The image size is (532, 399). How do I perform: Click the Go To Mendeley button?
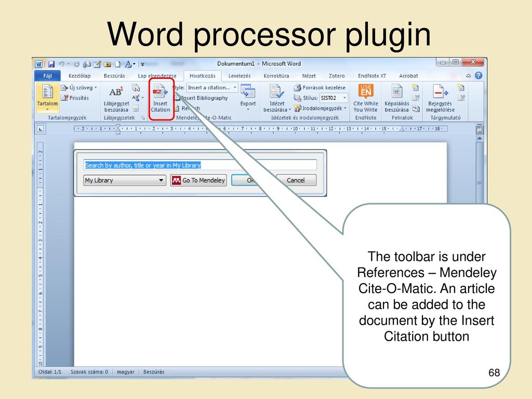coord(198,180)
